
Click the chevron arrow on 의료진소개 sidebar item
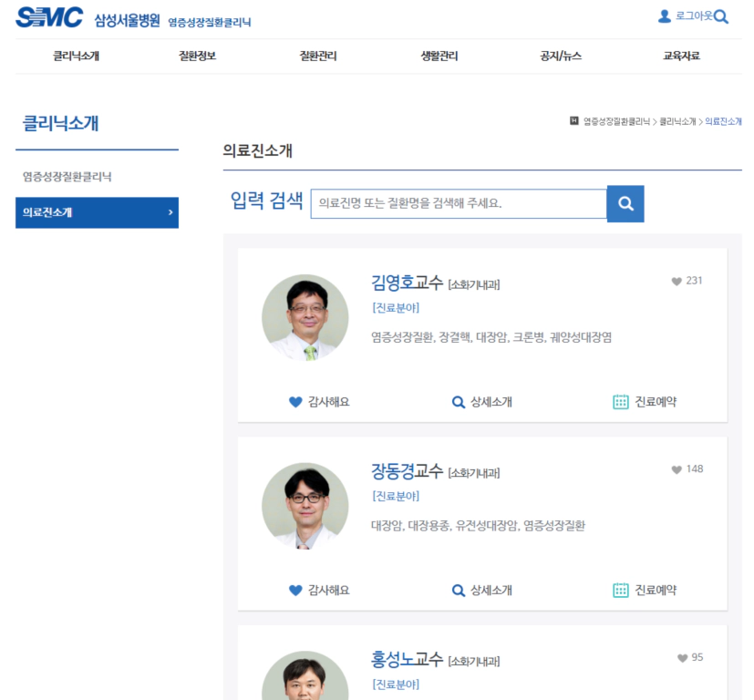pyautogui.click(x=170, y=212)
